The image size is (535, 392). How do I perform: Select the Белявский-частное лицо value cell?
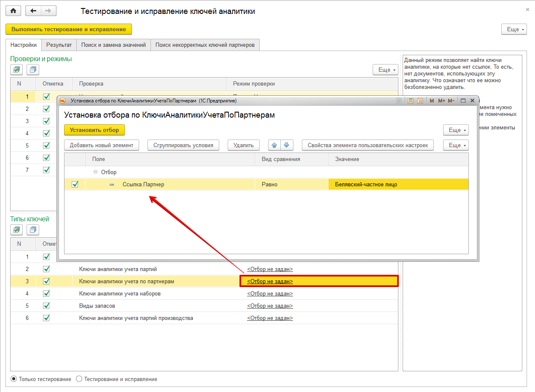point(398,184)
